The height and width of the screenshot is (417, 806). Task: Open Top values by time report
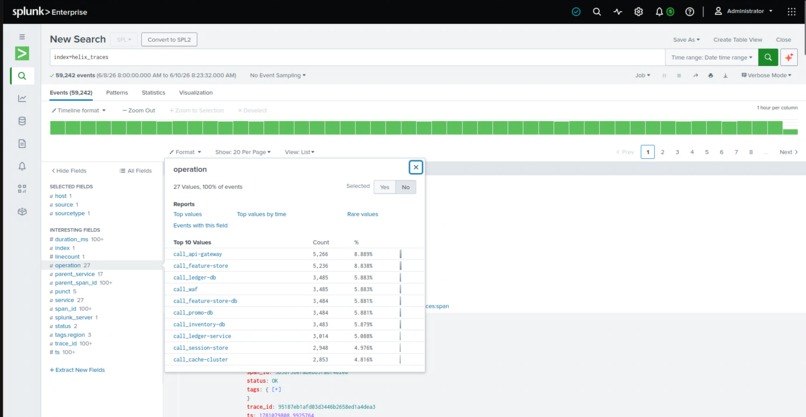click(262, 214)
